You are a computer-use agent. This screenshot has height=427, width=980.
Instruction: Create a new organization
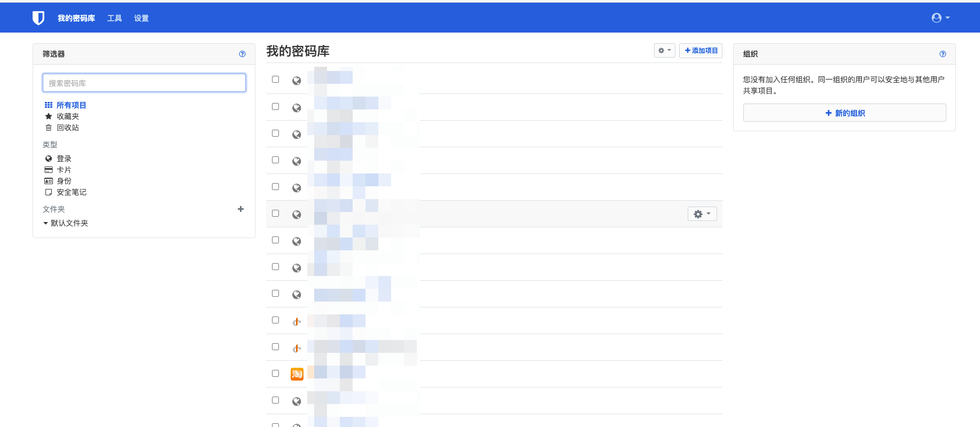pos(844,113)
